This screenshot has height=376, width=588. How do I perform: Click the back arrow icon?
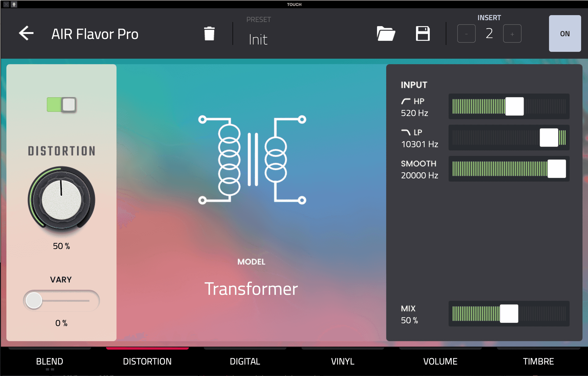[26, 33]
